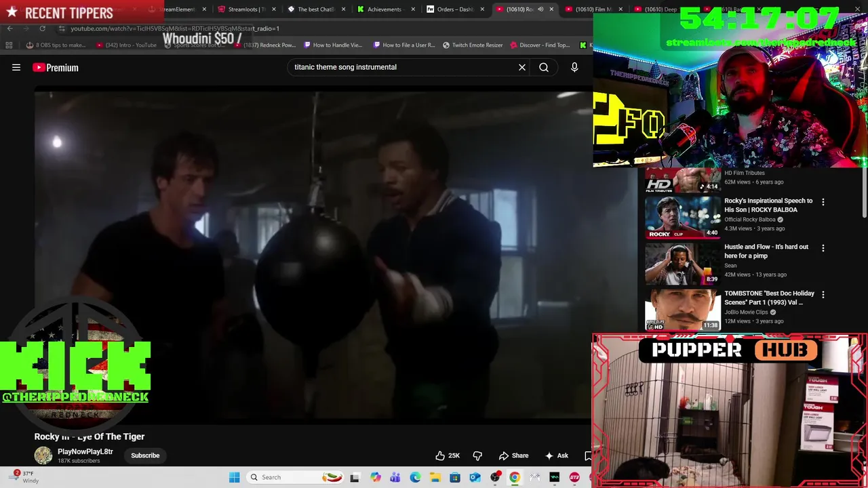The height and width of the screenshot is (488, 868).
Task: Open bookmark 'Discover - Find Top...'
Action: click(540, 45)
